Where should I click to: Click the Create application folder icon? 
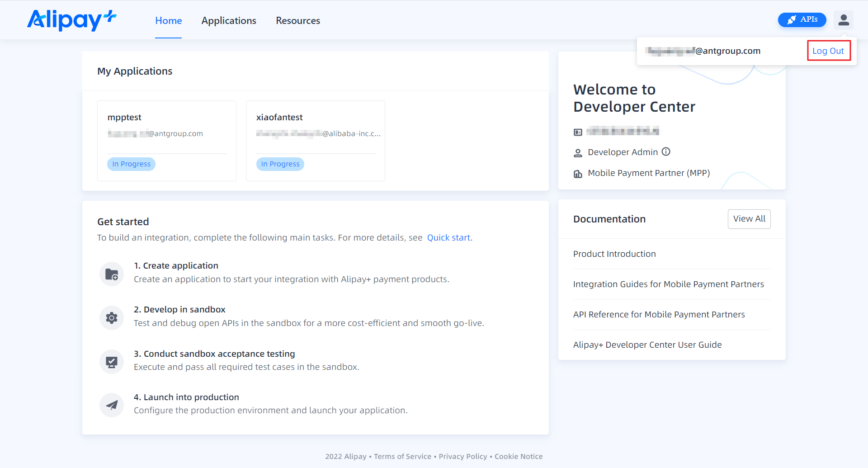coord(112,274)
